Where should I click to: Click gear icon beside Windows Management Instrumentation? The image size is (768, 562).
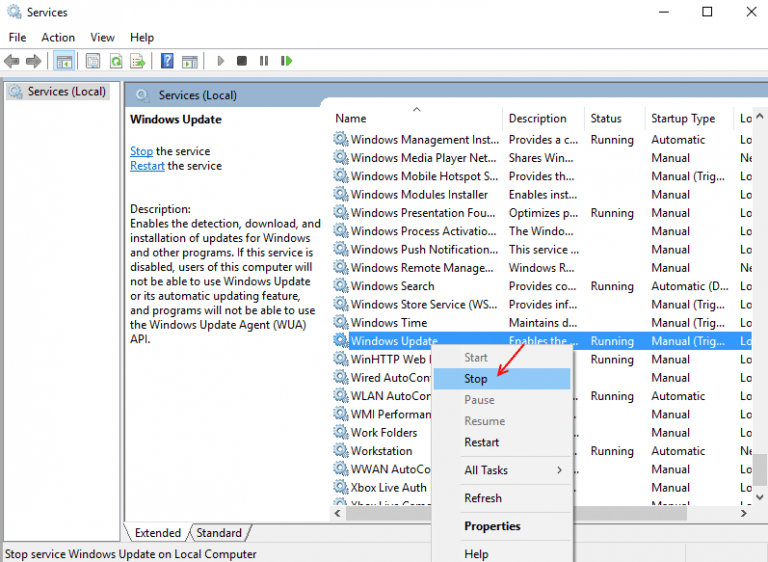[341, 139]
